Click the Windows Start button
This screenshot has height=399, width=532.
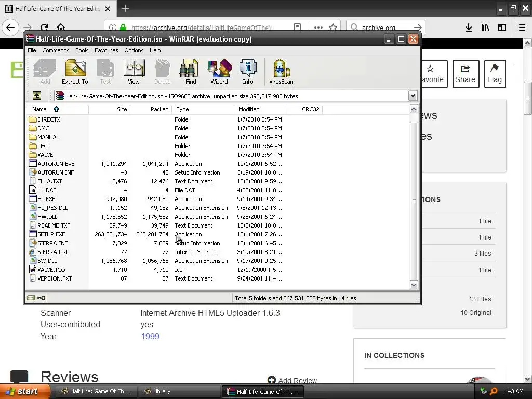[25, 391]
